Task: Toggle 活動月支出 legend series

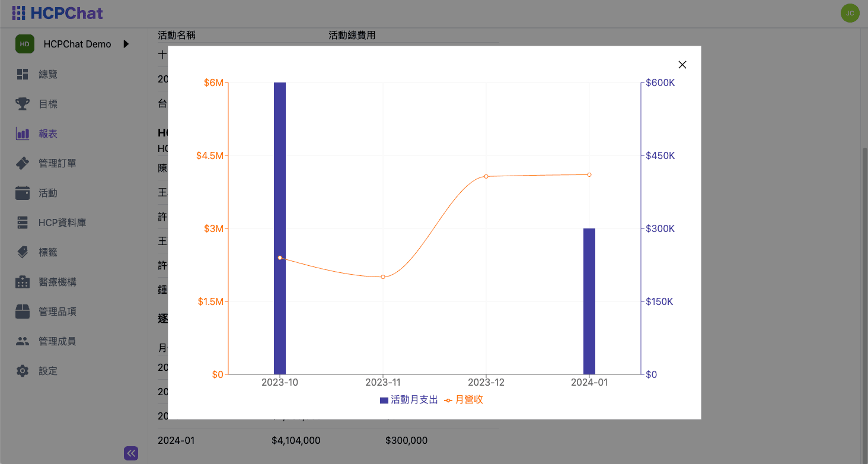Action: tap(409, 400)
